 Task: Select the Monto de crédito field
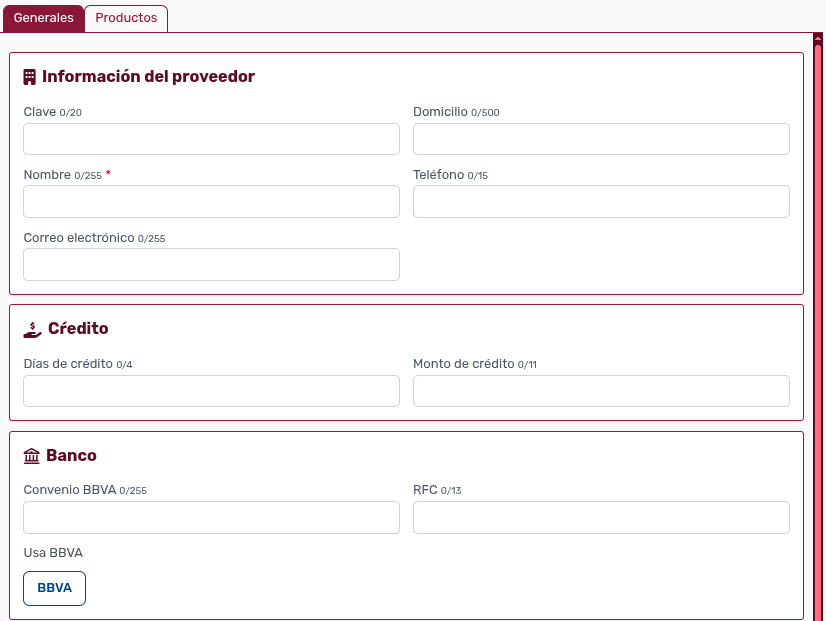601,391
